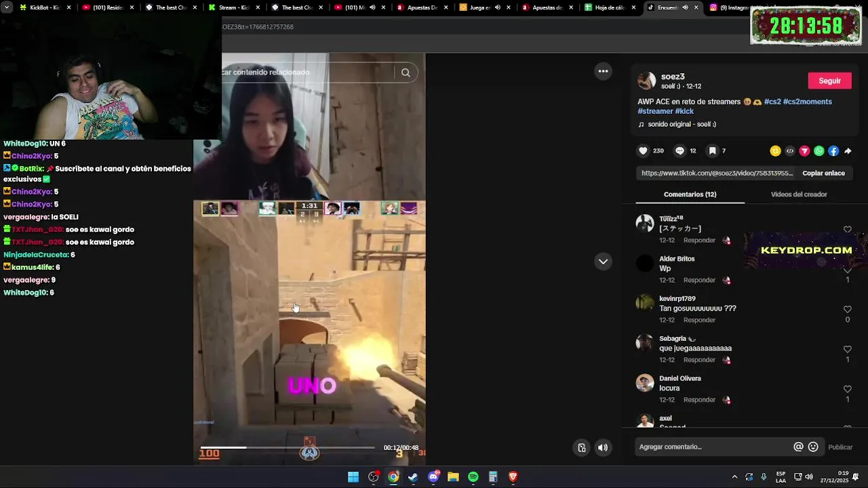Screen dimensions: 868x488
Task: Like Sebagria's comment with the heart
Action: 848,349
